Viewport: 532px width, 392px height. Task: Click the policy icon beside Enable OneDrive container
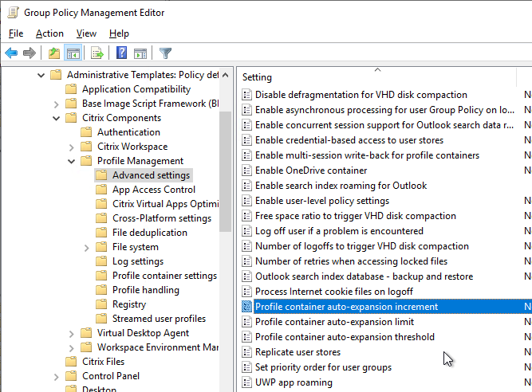pos(246,171)
